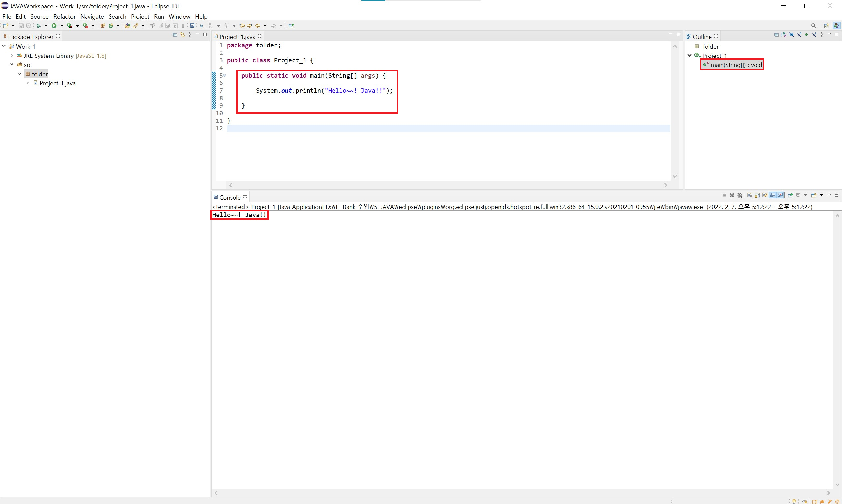Toggle Hide Fields in Outline view
The height and width of the screenshot is (504, 842).
coord(791,34)
